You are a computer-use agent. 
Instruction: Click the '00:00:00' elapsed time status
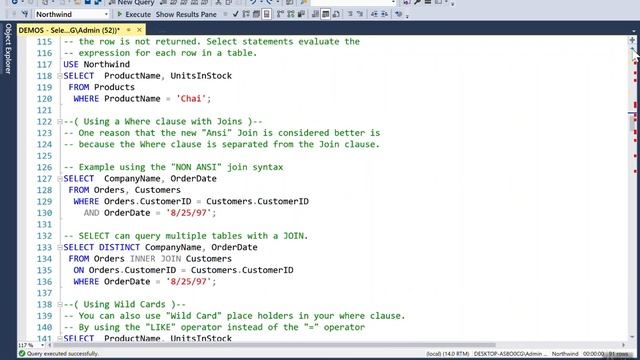[593, 354]
